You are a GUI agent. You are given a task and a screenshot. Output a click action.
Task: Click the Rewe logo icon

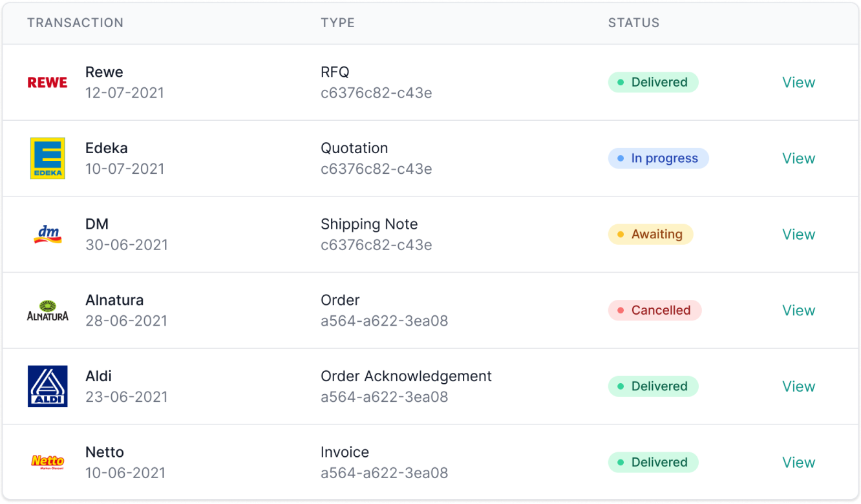(47, 83)
